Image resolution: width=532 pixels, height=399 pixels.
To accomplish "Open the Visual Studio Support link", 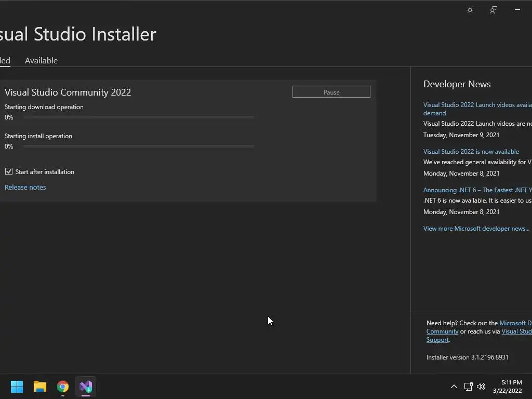I will pyautogui.click(x=516, y=331).
